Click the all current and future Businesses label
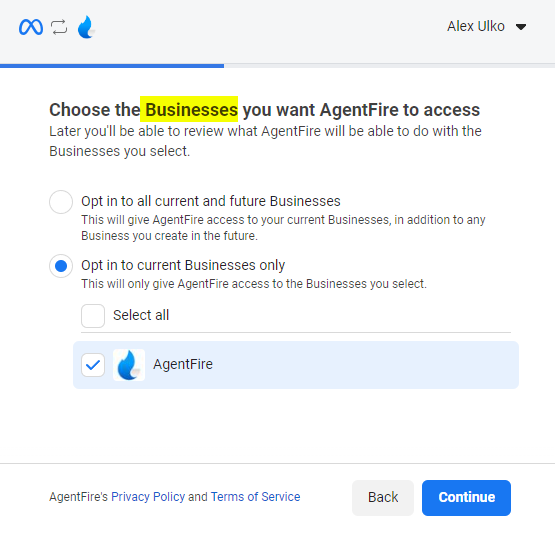Viewport: 555px width, 534px height. pos(211,201)
